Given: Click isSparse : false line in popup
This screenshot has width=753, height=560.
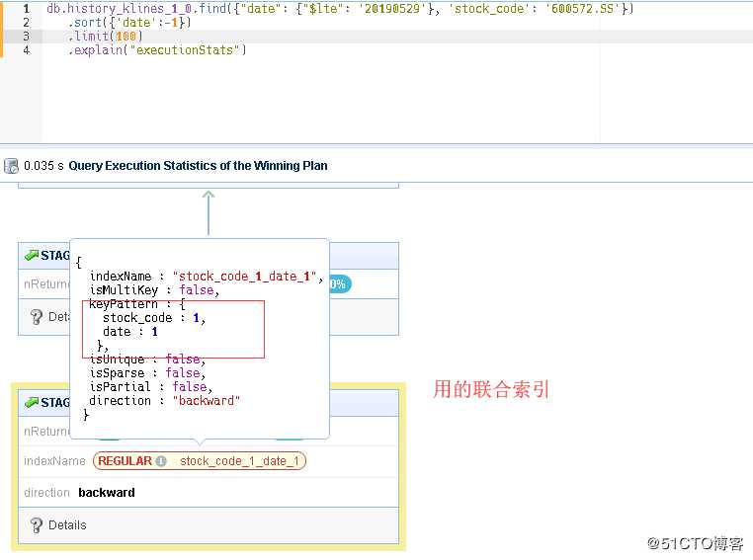Looking at the screenshot, I should click(x=147, y=373).
